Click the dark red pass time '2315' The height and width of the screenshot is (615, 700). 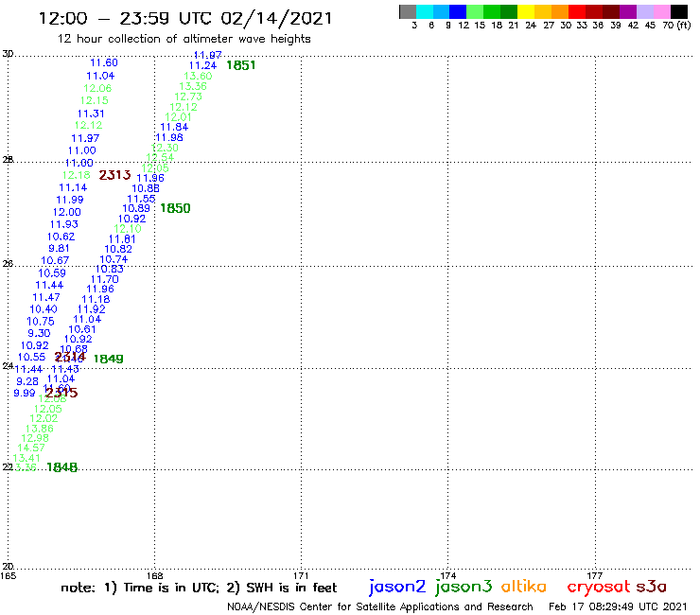[x=61, y=393]
